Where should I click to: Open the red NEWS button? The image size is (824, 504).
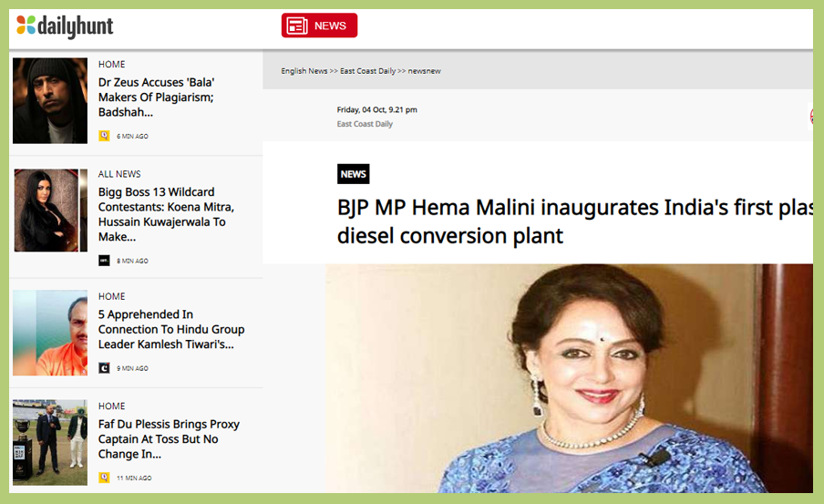pos(319,26)
